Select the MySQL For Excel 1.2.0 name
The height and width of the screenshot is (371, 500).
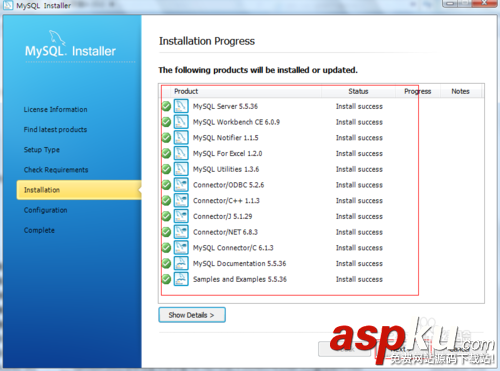(228, 153)
